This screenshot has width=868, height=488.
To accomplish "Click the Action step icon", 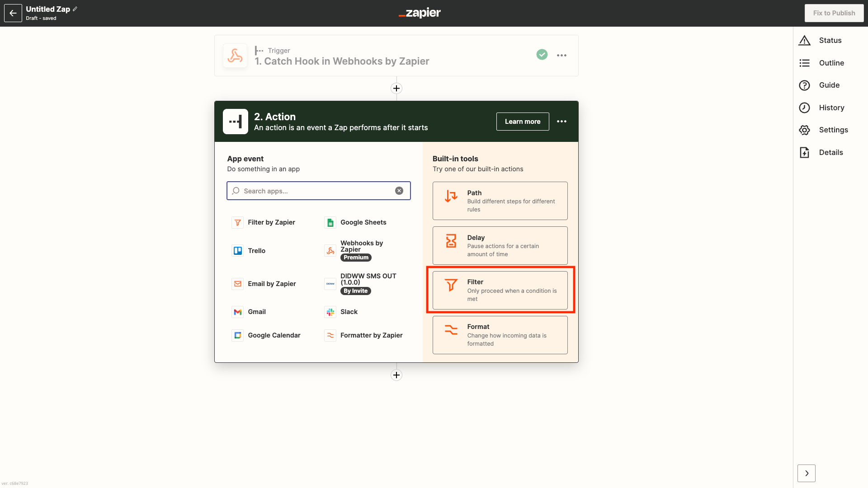I will point(236,122).
